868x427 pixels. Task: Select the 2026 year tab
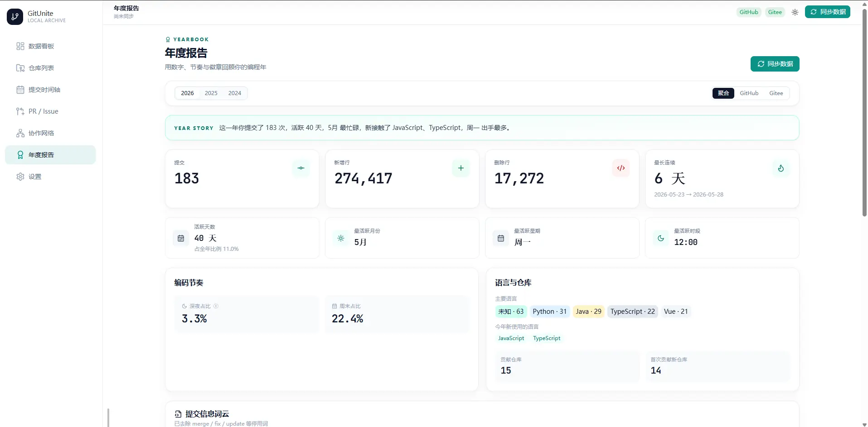187,93
